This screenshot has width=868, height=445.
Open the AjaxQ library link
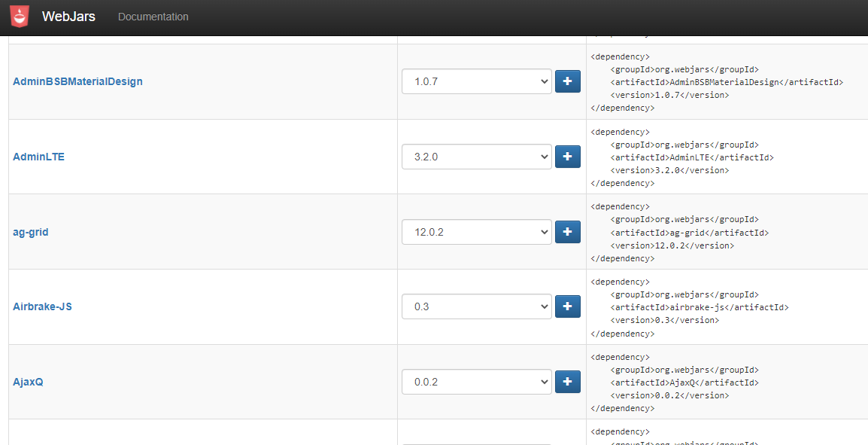[28, 382]
